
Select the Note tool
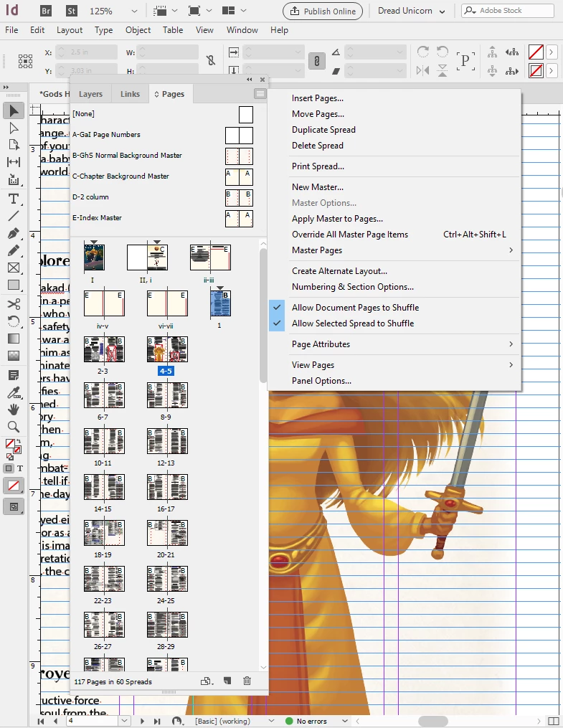(x=14, y=375)
